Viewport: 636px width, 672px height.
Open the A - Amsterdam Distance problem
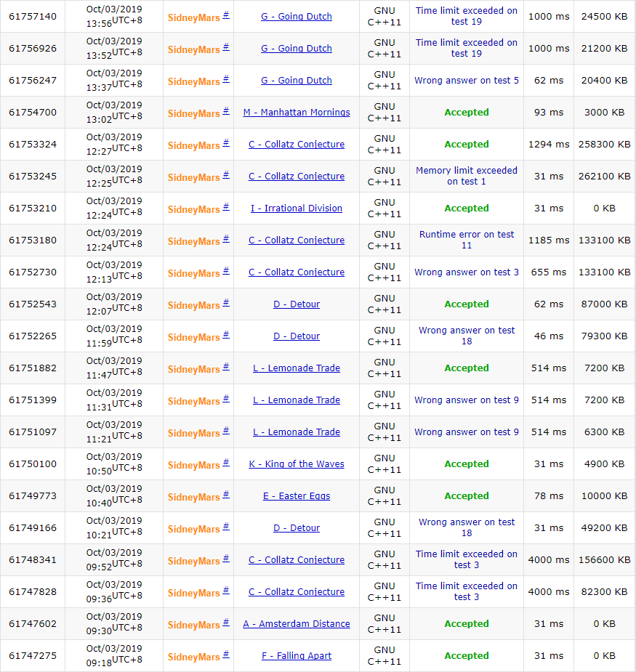297,624
